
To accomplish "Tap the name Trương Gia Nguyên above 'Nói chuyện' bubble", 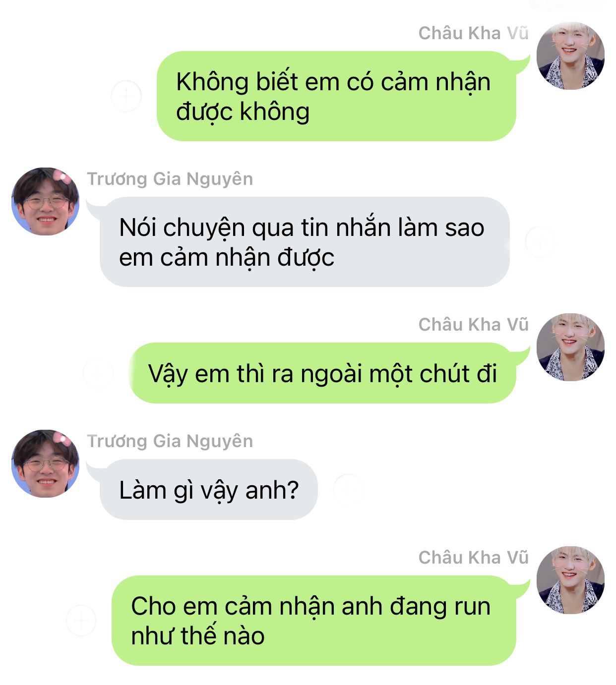I will (x=170, y=179).
